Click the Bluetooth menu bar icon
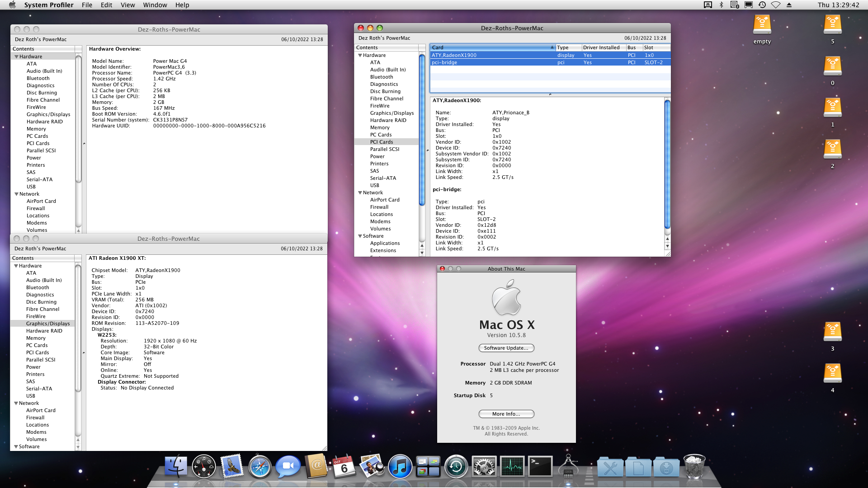Image resolution: width=868 pixels, height=488 pixels. [722, 5]
